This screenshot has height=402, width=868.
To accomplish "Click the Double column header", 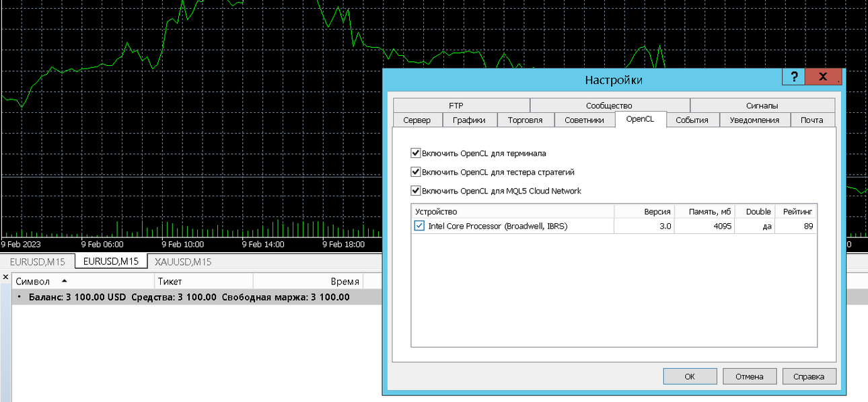I will pos(755,212).
